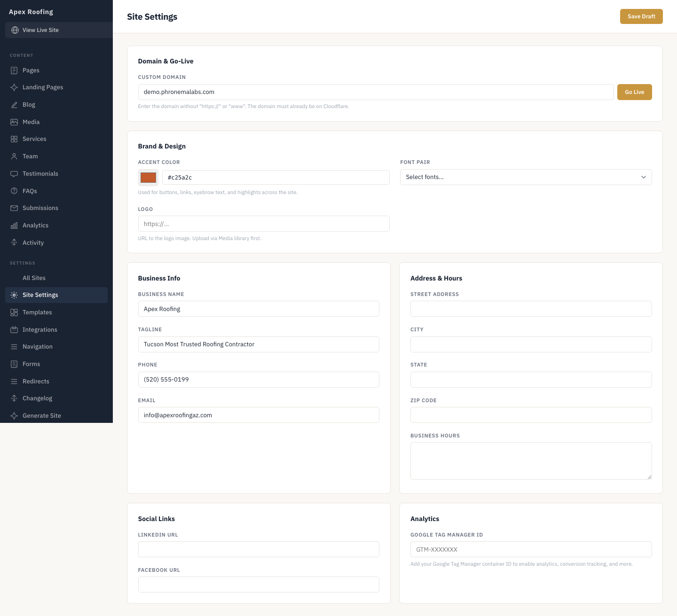Click the Redirects lines icon
Viewport: 677px width, 616px height.
pos(14,382)
